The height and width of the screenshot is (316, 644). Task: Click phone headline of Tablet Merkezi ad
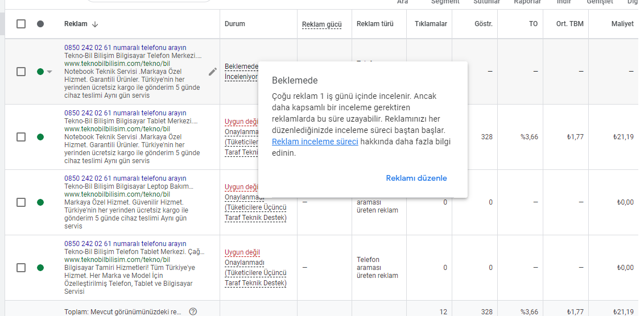(125, 113)
